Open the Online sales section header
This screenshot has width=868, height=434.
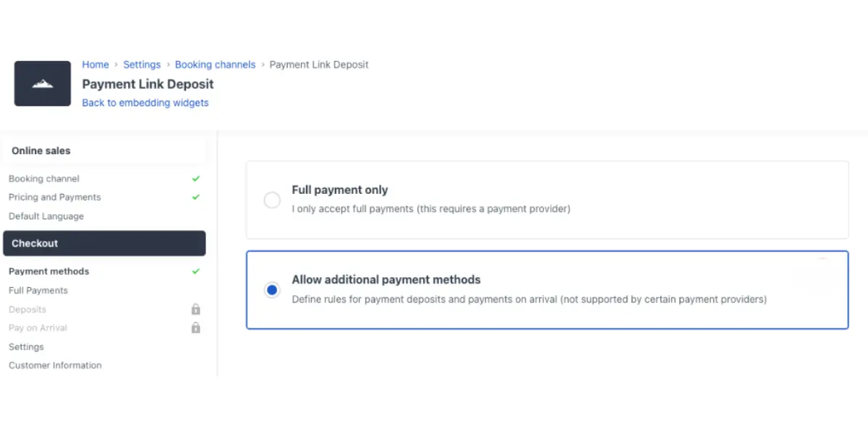point(104,150)
